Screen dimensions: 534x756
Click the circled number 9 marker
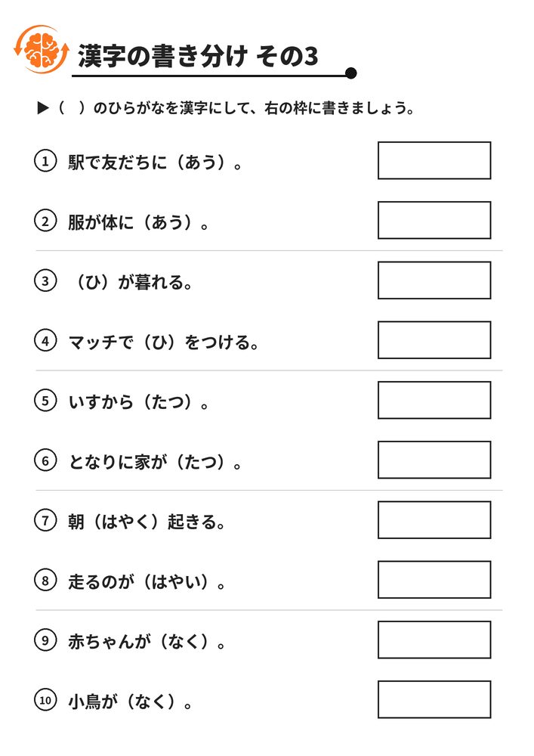(x=45, y=640)
